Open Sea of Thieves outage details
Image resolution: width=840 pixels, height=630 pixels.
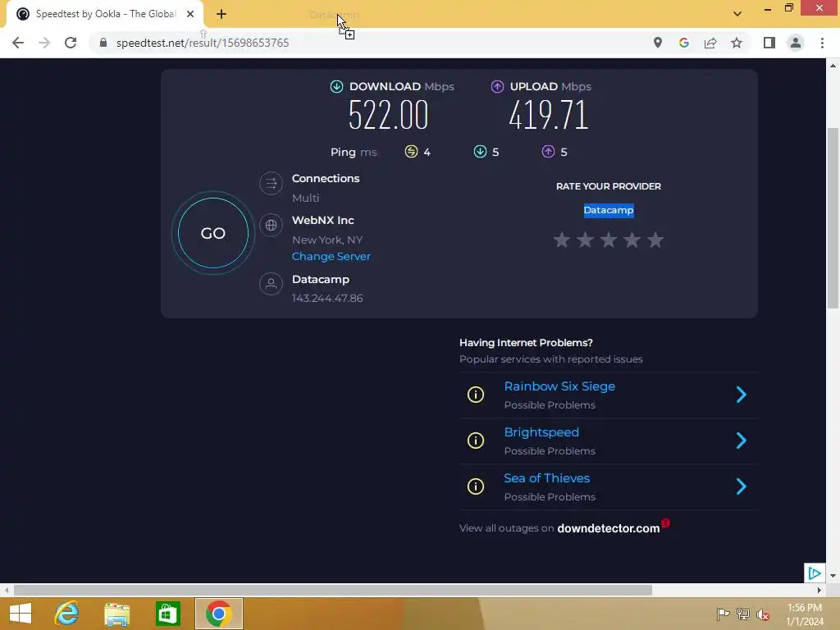tap(547, 478)
